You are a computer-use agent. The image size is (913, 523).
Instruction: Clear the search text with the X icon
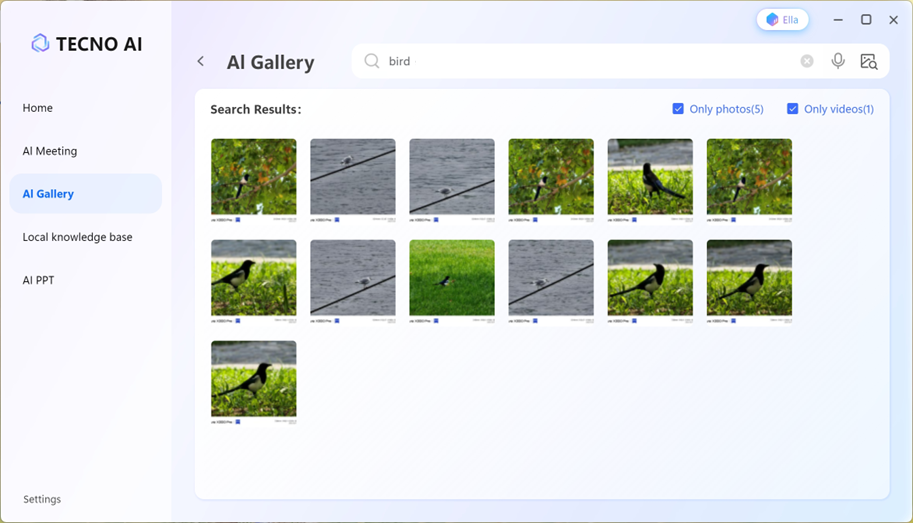pos(807,61)
